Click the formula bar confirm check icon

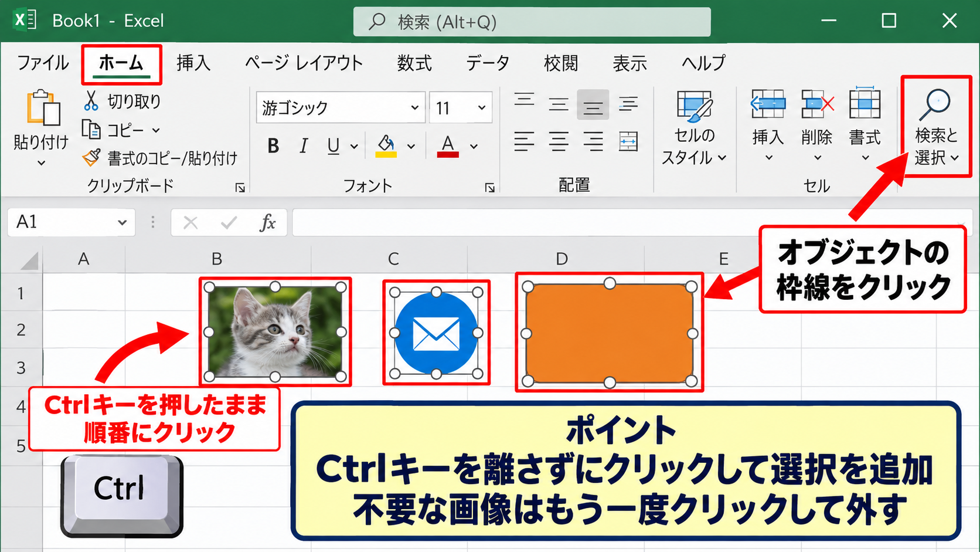click(229, 222)
